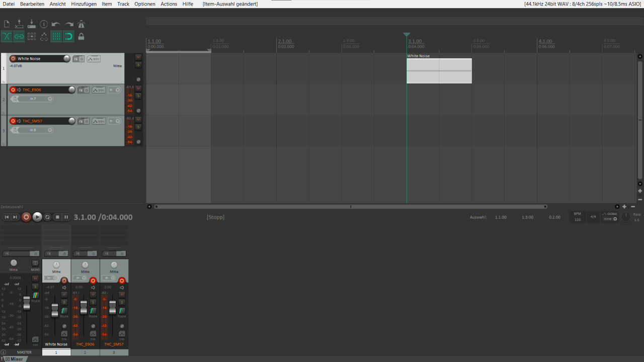
Task: Adjust the playback Rate knob
Action: coord(625,217)
